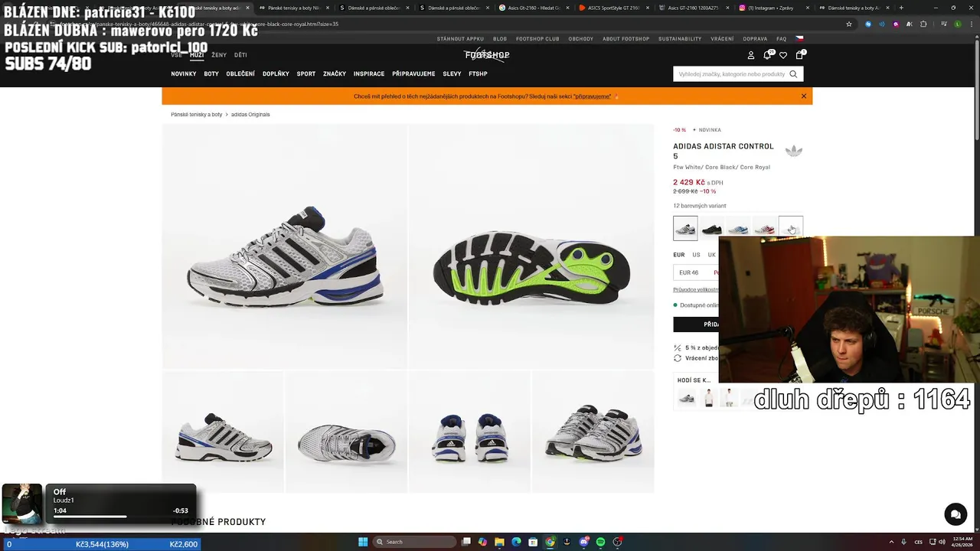Open the DOPLŇKY menu

point(276,74)
